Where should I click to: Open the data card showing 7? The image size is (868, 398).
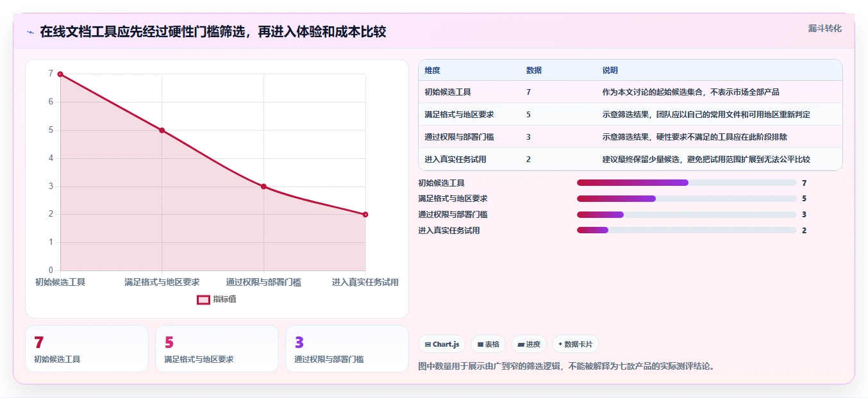(87, 349)
